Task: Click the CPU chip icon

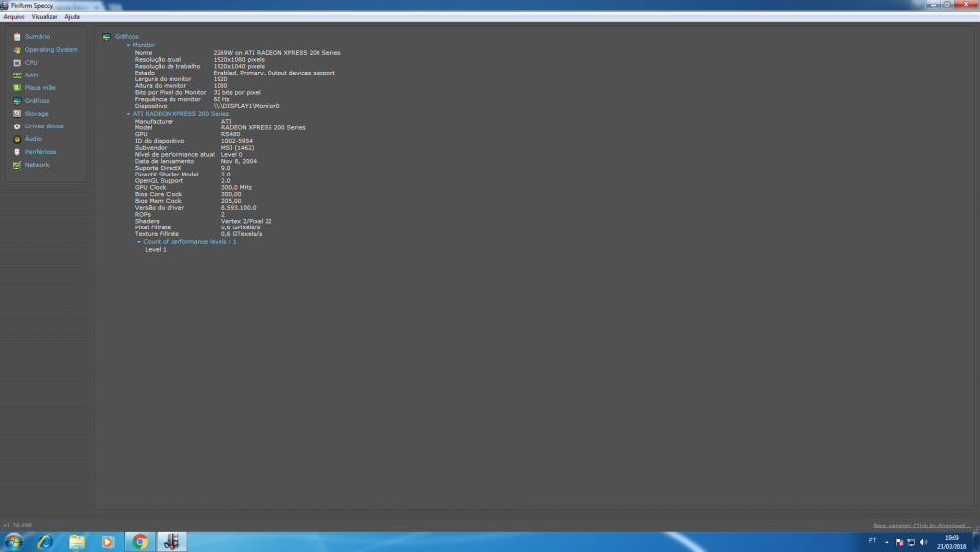Action: click(x=17, y=63)
